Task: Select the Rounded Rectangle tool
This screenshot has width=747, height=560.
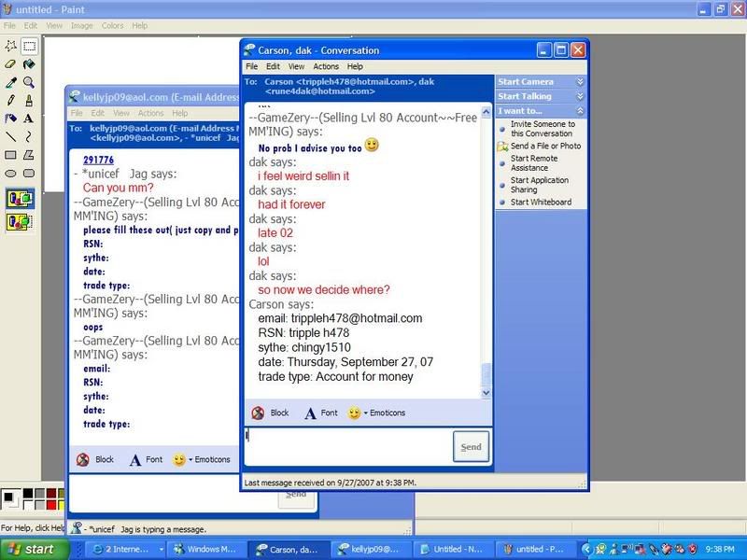Action: tap(29, 174)
